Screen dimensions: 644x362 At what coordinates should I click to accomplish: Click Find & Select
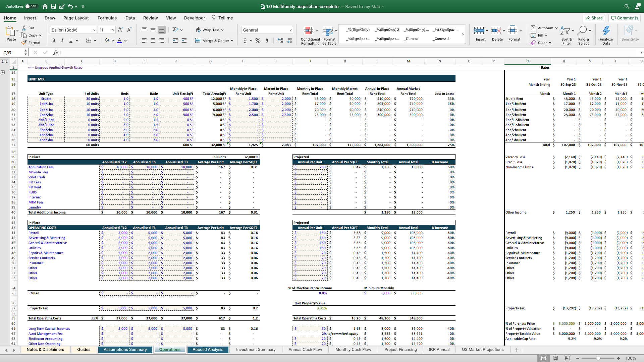tap(584, 35)
